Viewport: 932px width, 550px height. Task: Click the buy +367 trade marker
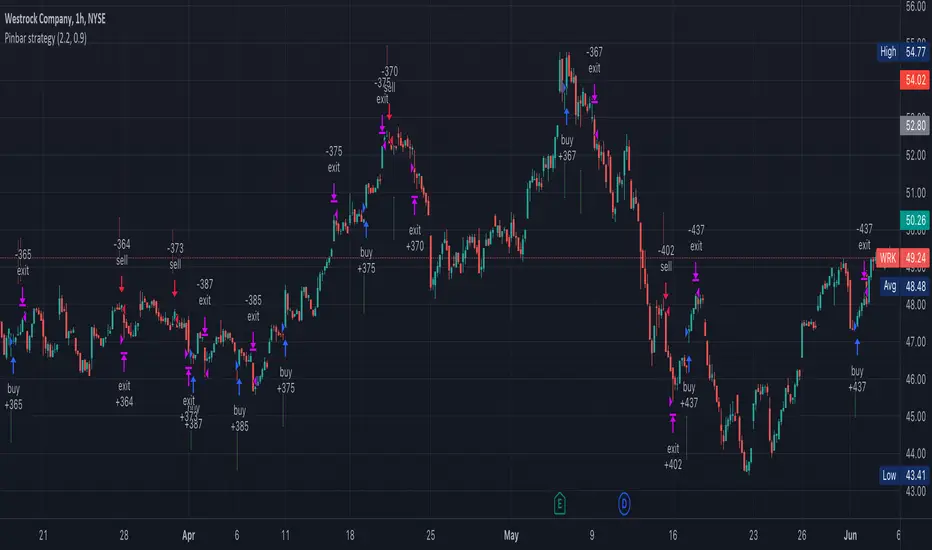coord(567,147)
